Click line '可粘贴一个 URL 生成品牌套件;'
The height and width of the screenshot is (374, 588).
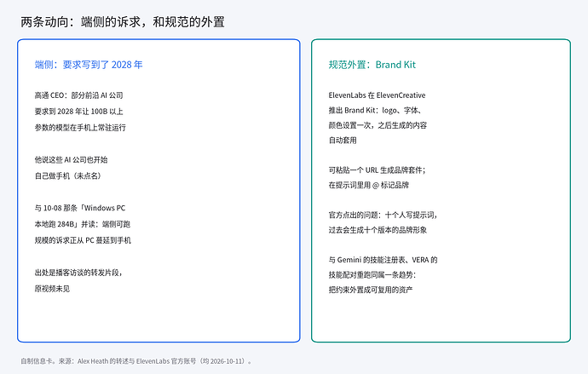tap(378, 170)
